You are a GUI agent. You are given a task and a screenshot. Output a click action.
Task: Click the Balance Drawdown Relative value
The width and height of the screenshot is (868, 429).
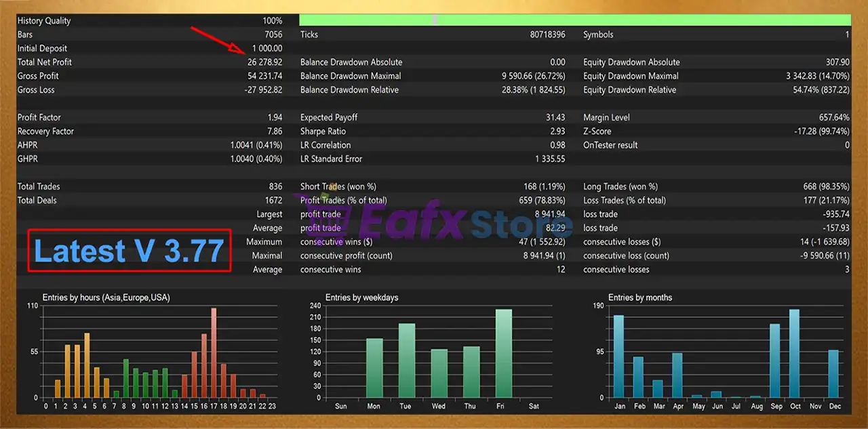(533, 90)
